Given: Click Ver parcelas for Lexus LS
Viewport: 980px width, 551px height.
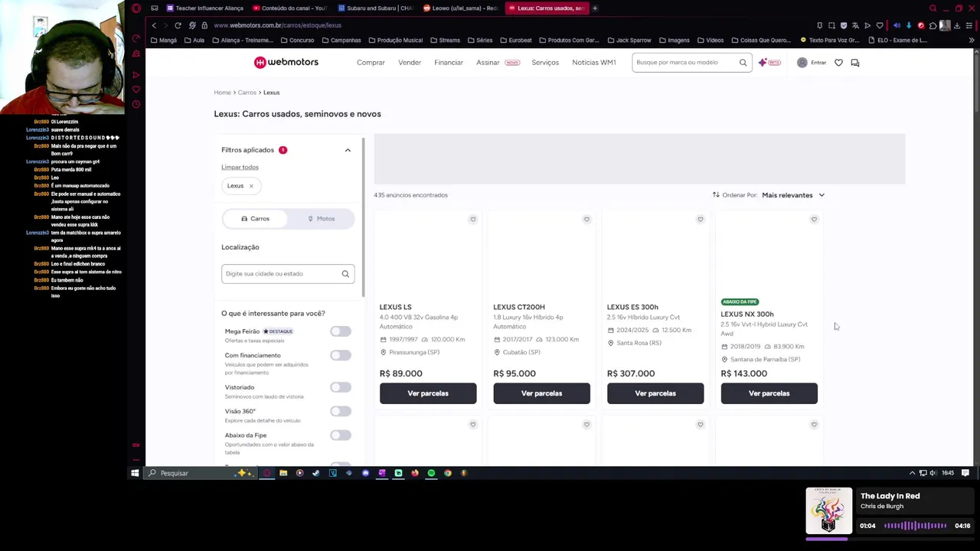Looking at the screenshot, I should (428, 393).
